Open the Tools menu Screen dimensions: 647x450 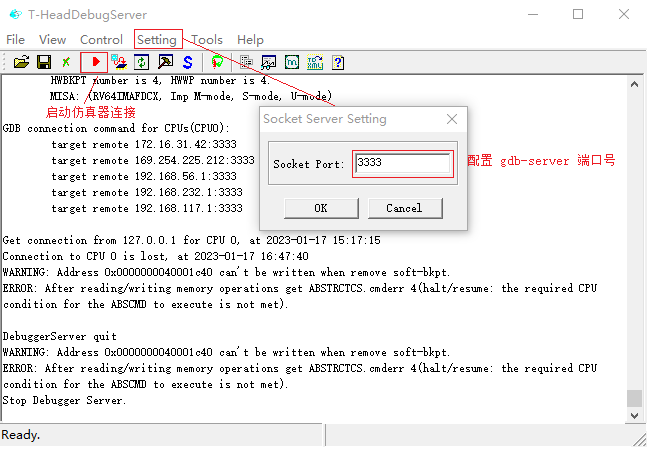click(x=207, y=40)
